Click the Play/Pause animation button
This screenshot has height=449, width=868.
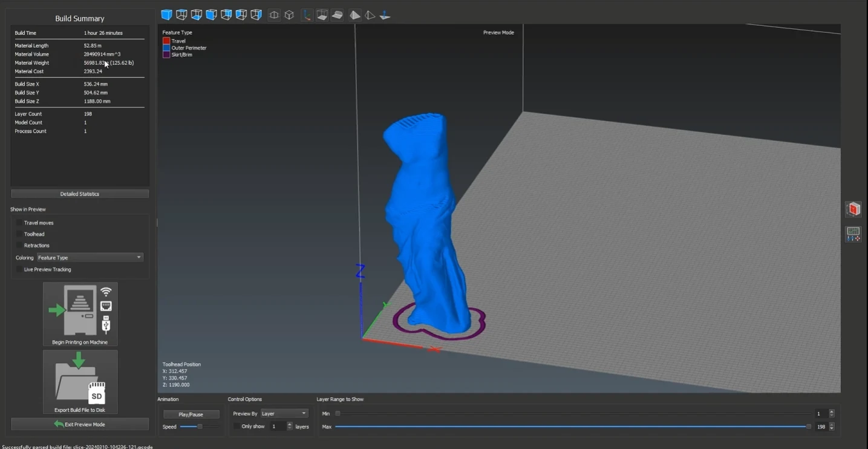191,415
